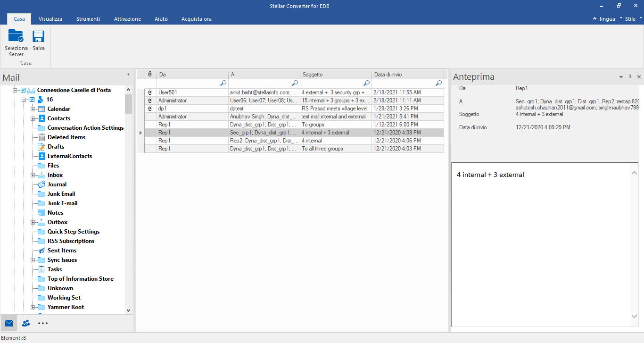Click search icon in Soggetto filter
This screenshot has width=644, height=343.
coord(367,83)
